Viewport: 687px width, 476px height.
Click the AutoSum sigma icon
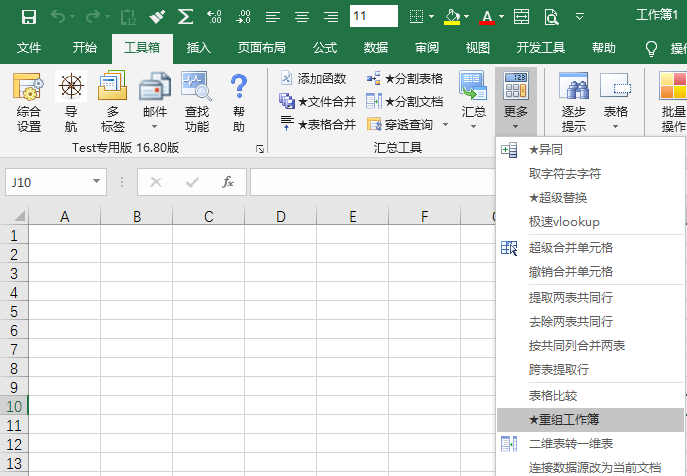(x=185, y=16)
